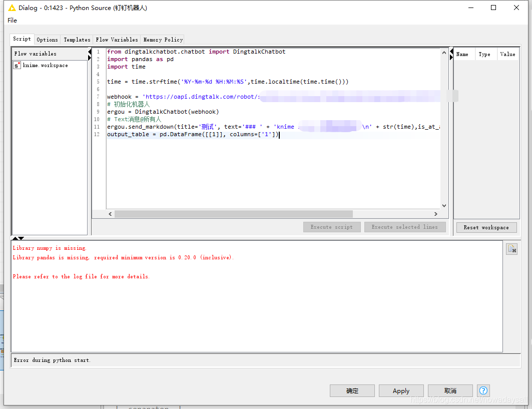The image size is (532, 409).
Task: Click 'Error during python start' status text
Action: (x=52, y=360)
